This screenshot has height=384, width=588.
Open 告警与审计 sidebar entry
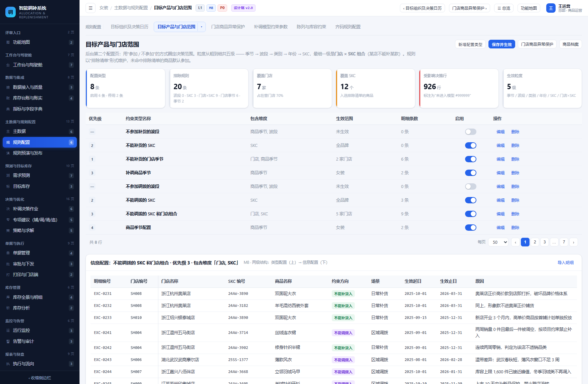40,342
